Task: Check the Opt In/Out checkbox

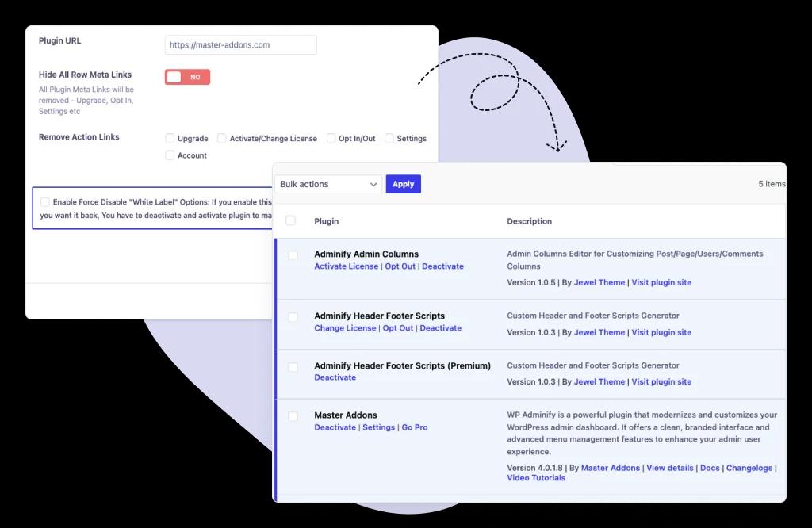Action: [x=331, y=138]
